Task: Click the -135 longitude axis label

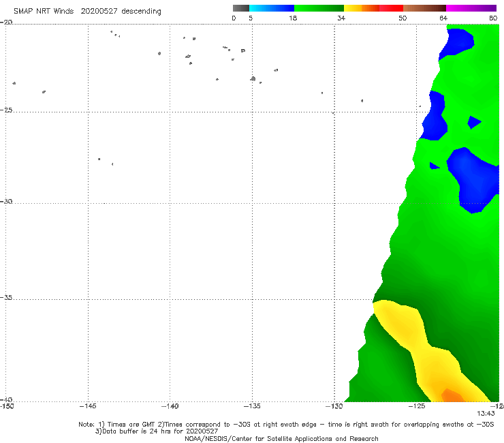Action: click(x=252, y=406)
